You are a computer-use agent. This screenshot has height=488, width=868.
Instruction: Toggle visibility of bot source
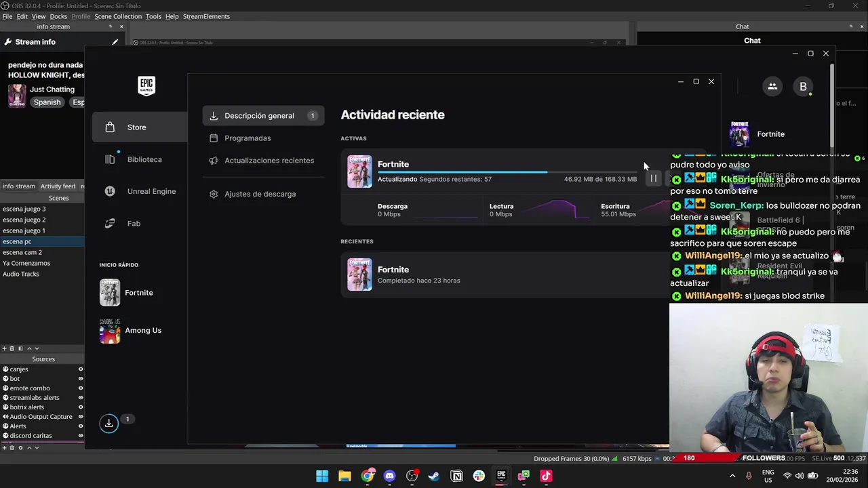[x=81, y=379]
